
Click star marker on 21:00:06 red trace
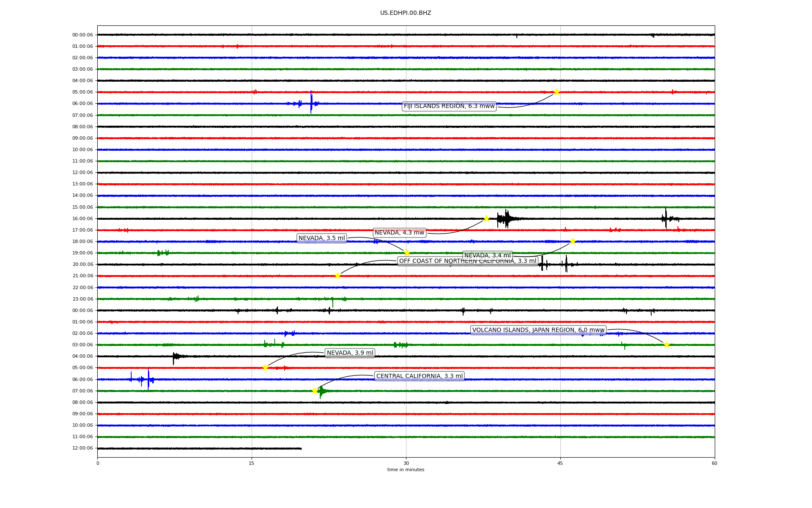click(337, 276)
